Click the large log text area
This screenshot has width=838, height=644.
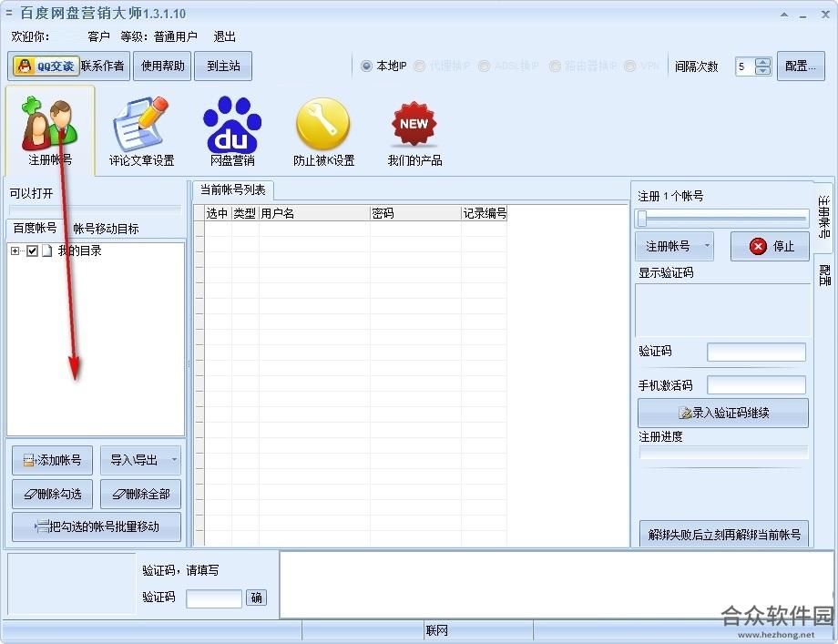(556, 584)
